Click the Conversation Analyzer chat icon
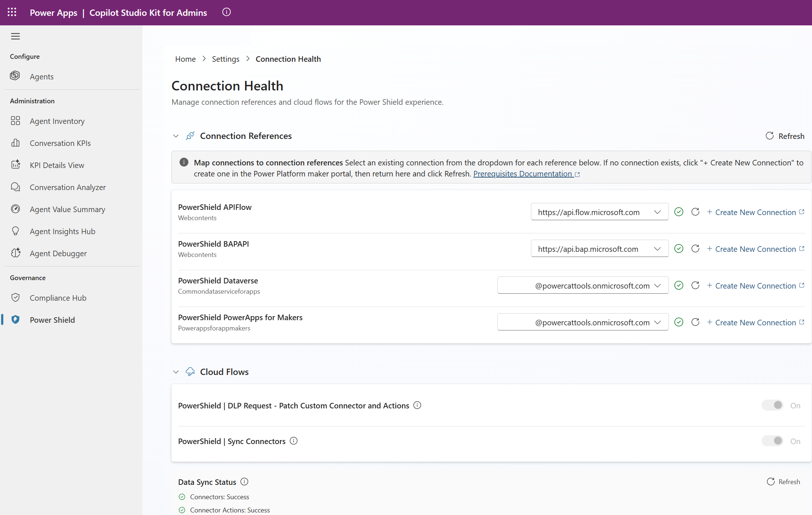812x515 pixels. 15,187
